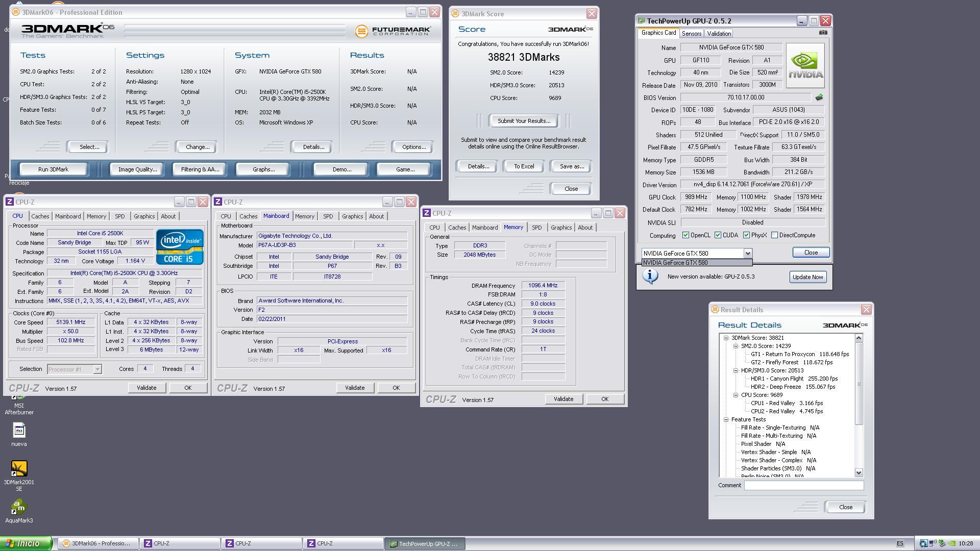Open Graphics tab in CPU-Z Mainboard window
Image resolution: width=980 pixels, height=551 pixels.
tap(352, 216)
